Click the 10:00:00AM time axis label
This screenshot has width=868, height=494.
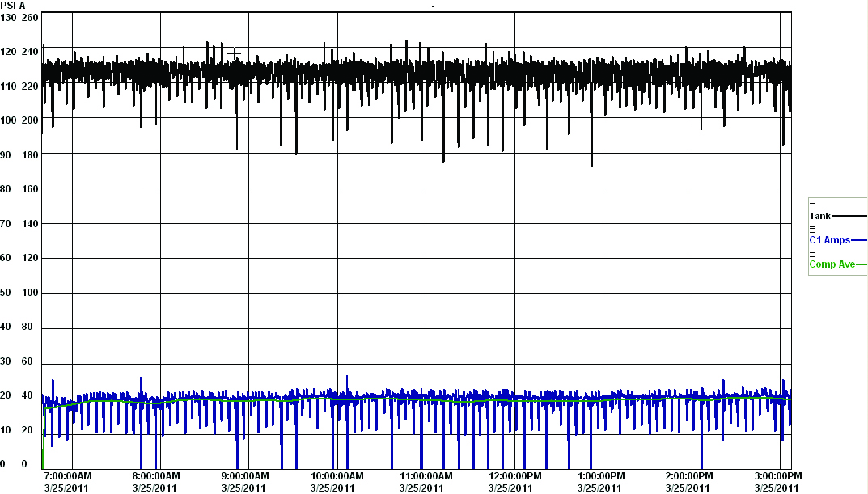click(337, 475)
